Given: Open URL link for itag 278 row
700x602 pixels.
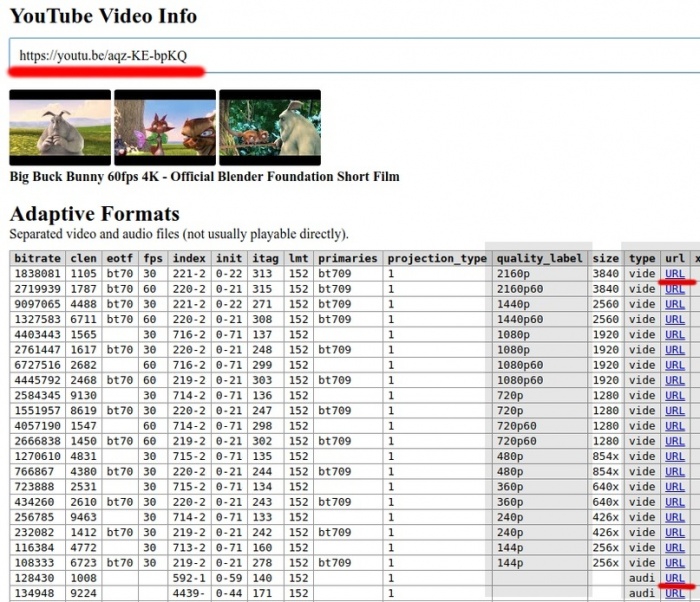Looking at the screenshot, I should coord(675,562).
